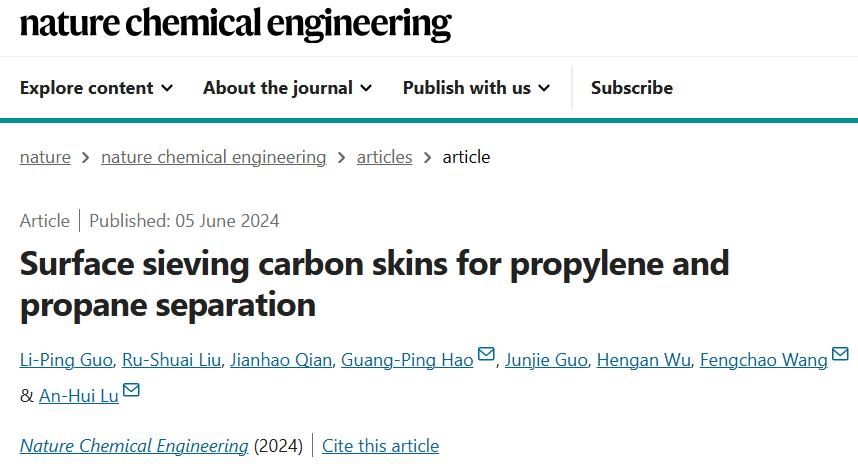This screenshot has height=476, width=858.
Task: Click author Hengan Wu
Action: pyautogui.click(x=643, y=360)
